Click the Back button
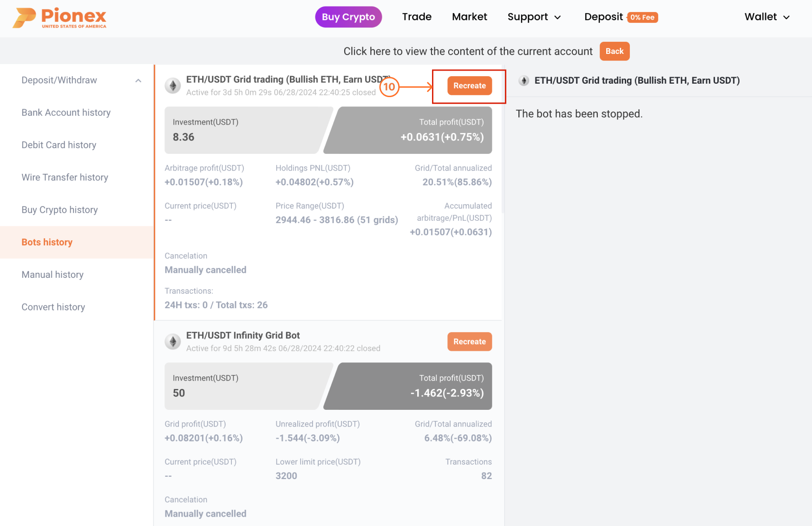This screenshot has width=812, height=526. (614, 51)
